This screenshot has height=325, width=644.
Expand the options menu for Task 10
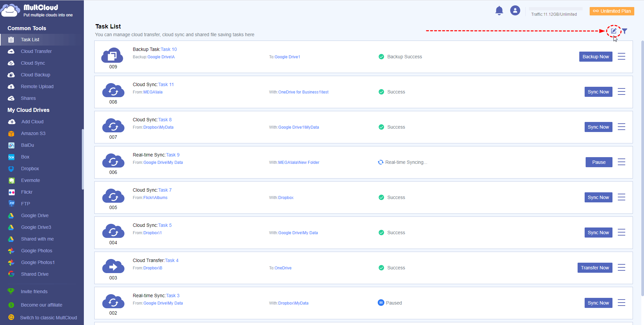622,57
